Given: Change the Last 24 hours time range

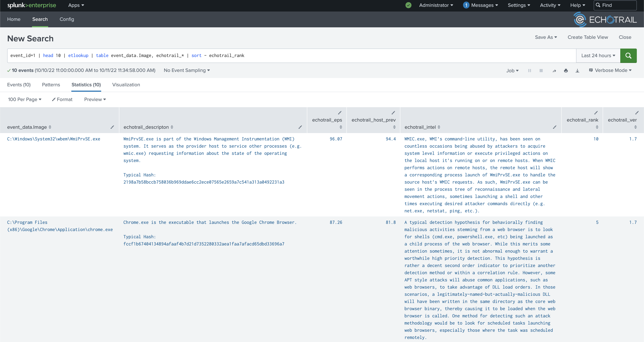Looking at the screenshot, I should pyautogui.click(x=598, y=56).
